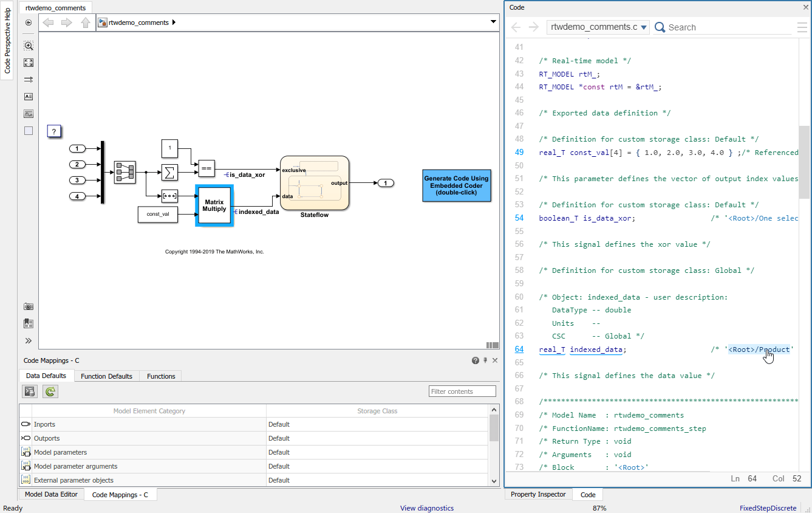Switch to the Function Defaults tab
The image size is (812, 513).
(106, 376)
